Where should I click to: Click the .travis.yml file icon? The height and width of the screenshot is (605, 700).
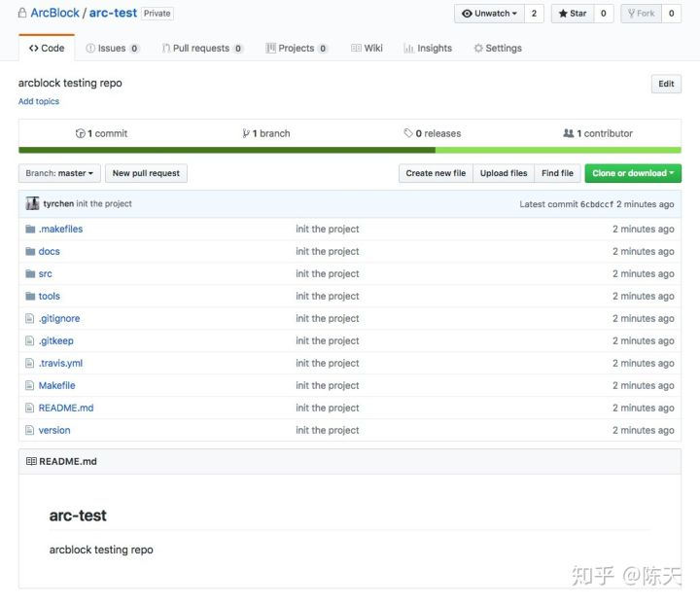point(30,363)
